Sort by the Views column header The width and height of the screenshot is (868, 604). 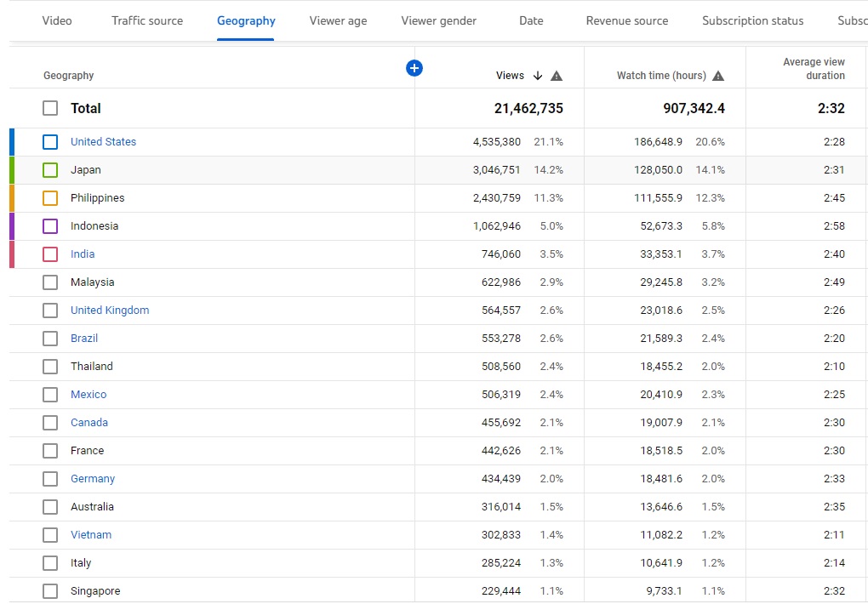(510, 76)
